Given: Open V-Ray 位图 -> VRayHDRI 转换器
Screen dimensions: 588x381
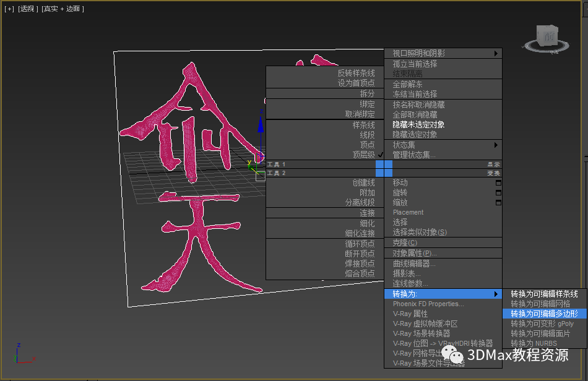Looking at the screenshot, I should point(443,343).
